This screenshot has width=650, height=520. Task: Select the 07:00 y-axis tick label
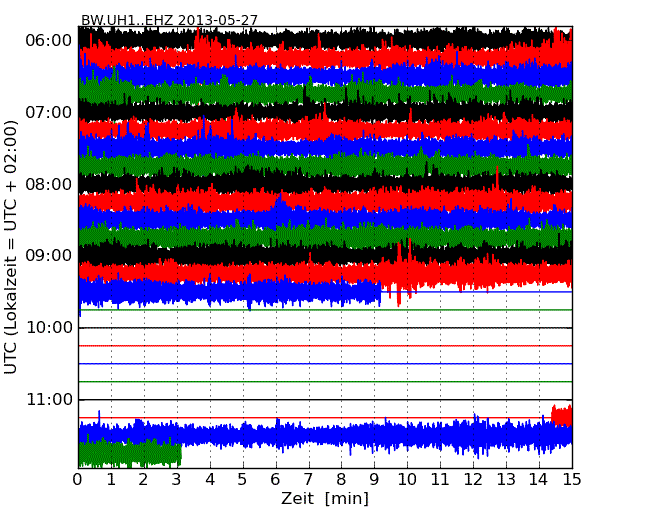[47, 112]
